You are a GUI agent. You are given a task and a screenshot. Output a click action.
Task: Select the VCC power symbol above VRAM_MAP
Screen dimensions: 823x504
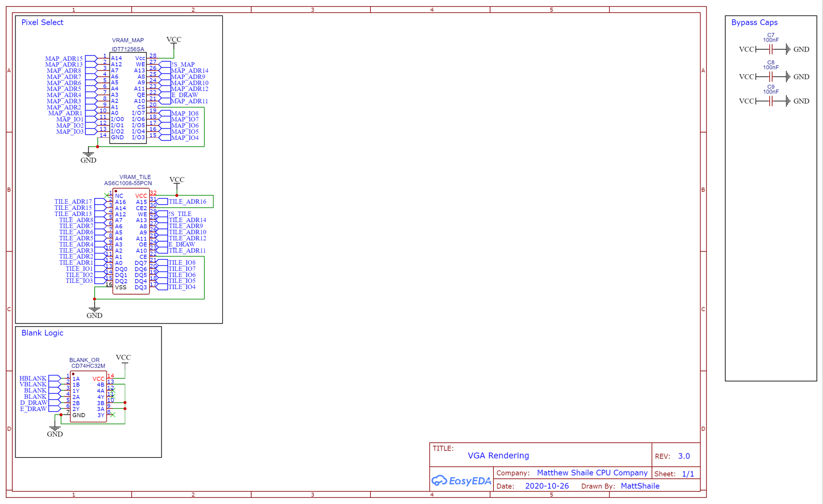[x=174, y=42]
